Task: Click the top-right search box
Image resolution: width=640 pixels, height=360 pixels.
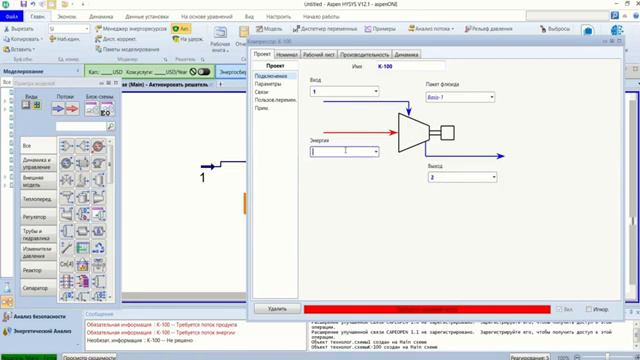Action: click(568, 16)
